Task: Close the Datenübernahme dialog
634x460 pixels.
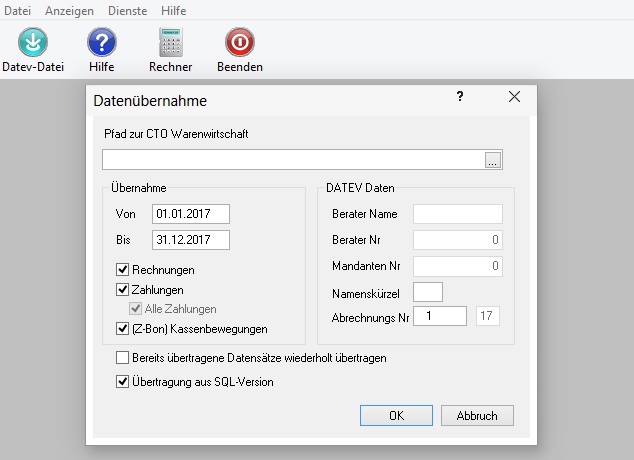Action: click(x=515, y=97)
